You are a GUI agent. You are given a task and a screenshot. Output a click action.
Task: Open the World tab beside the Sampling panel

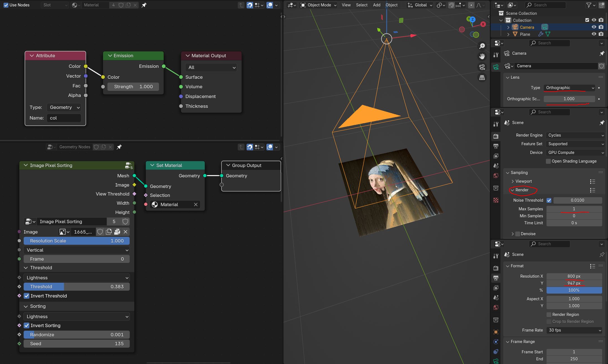[x=496, y=175]
